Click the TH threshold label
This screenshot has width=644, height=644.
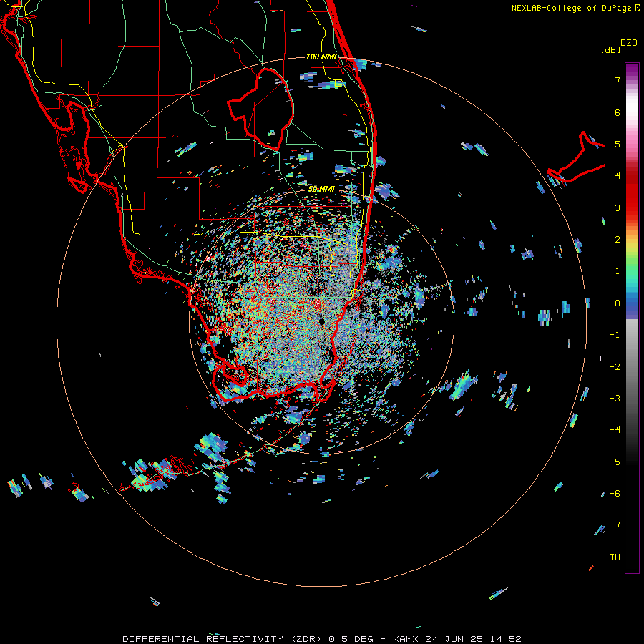pyautogui.click(x=615, y=557)
